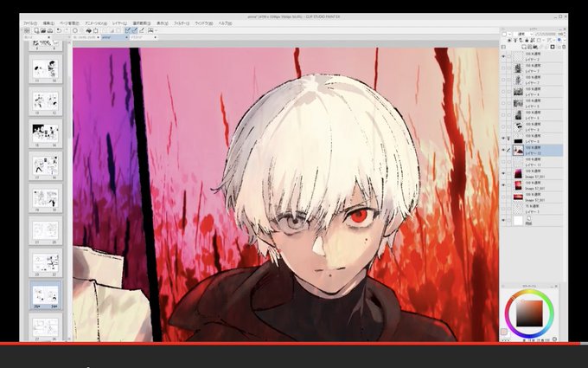Viewport: 588px width, 368px height.
Task: Click the Scale/Rotate transform icon
Action: coord(96,31)
